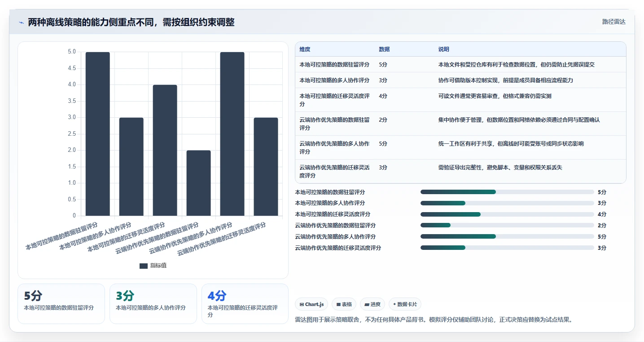Viewport: 644px width, 342px height.
Task: Select the table cell 云端协作优先策略的数据驻留评分
Action: pos(335,124)
